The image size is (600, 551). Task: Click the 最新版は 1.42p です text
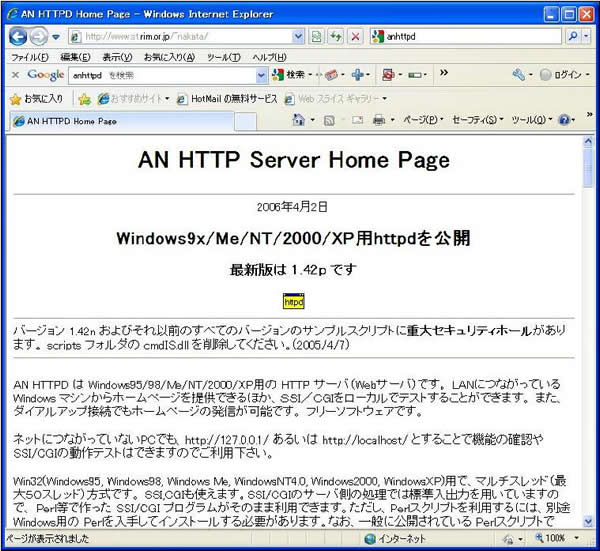pos(293,270)
